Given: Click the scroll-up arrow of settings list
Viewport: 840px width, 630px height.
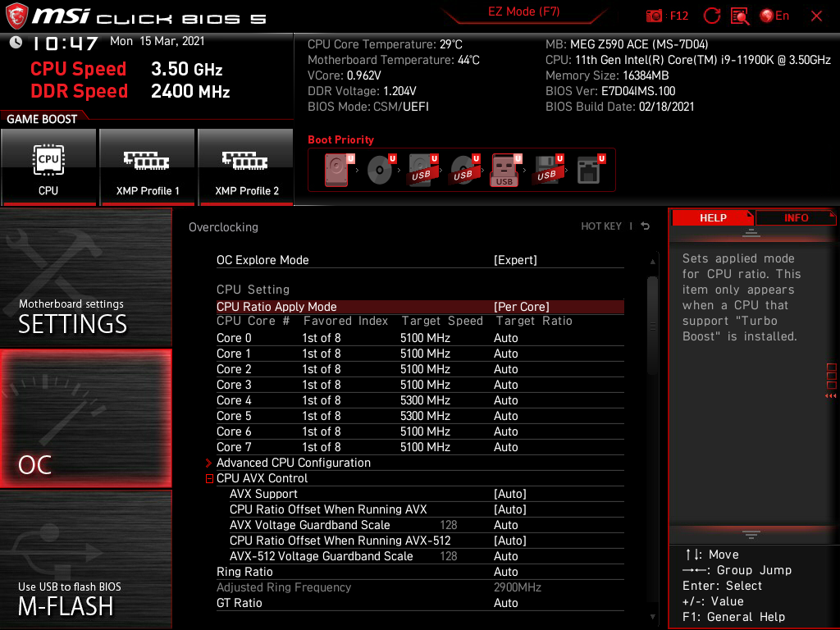Looking at the screenshot, I should click(652, 262).
